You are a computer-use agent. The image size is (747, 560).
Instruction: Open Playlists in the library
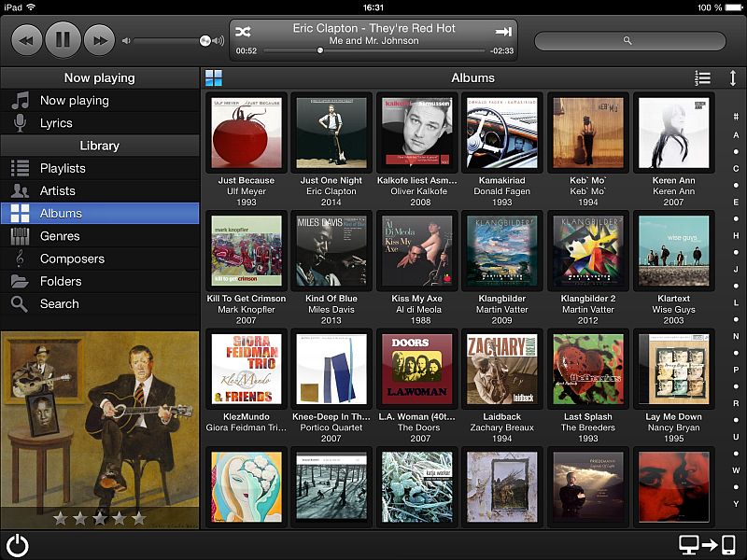click(x=63, y=168)
